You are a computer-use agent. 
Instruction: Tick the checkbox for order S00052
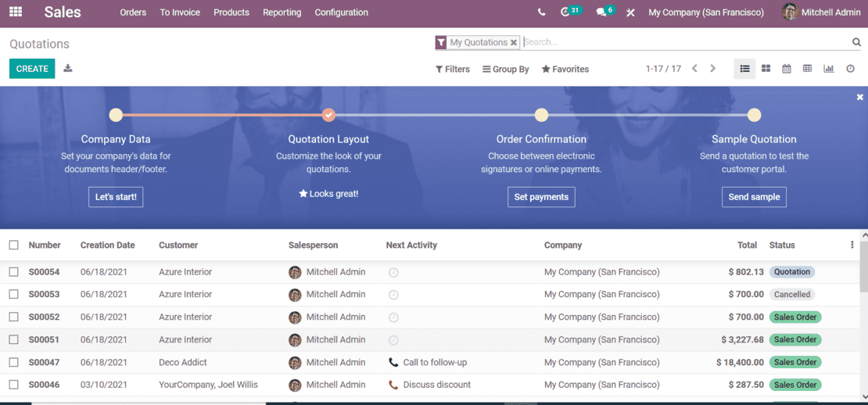click(14, 317)
